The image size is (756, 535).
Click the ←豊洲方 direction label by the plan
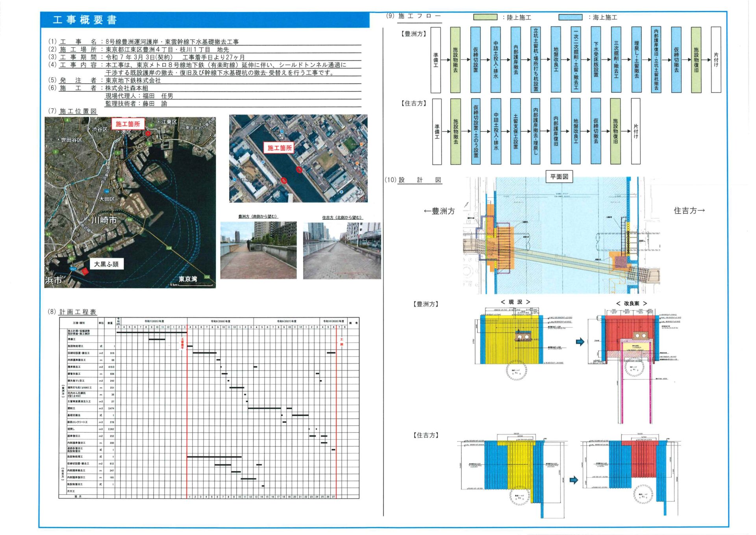pos(439,211)
